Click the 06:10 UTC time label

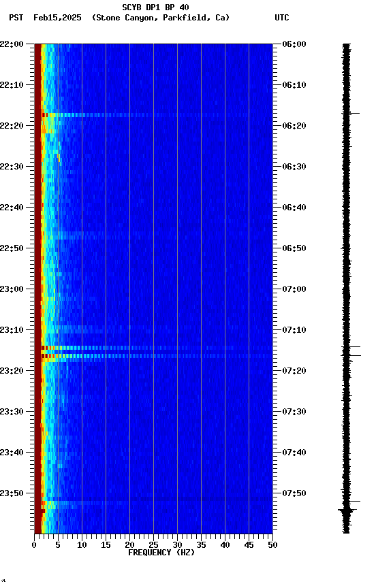(x=294, y=85)
